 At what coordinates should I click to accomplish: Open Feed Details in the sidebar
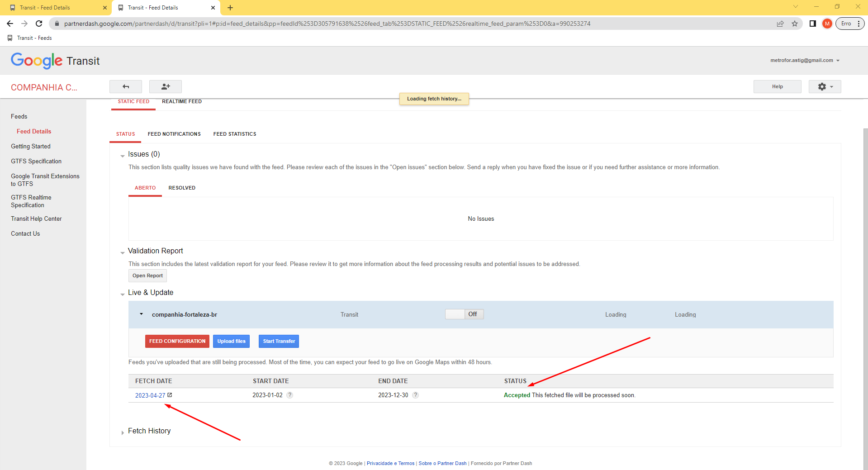[x=34, y=131]
